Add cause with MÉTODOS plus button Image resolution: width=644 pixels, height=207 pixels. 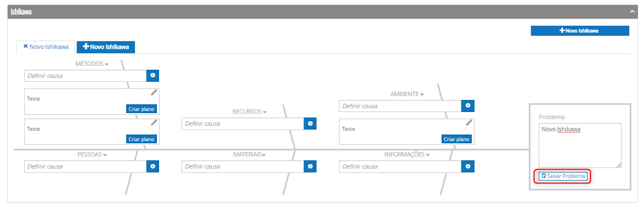153,76
